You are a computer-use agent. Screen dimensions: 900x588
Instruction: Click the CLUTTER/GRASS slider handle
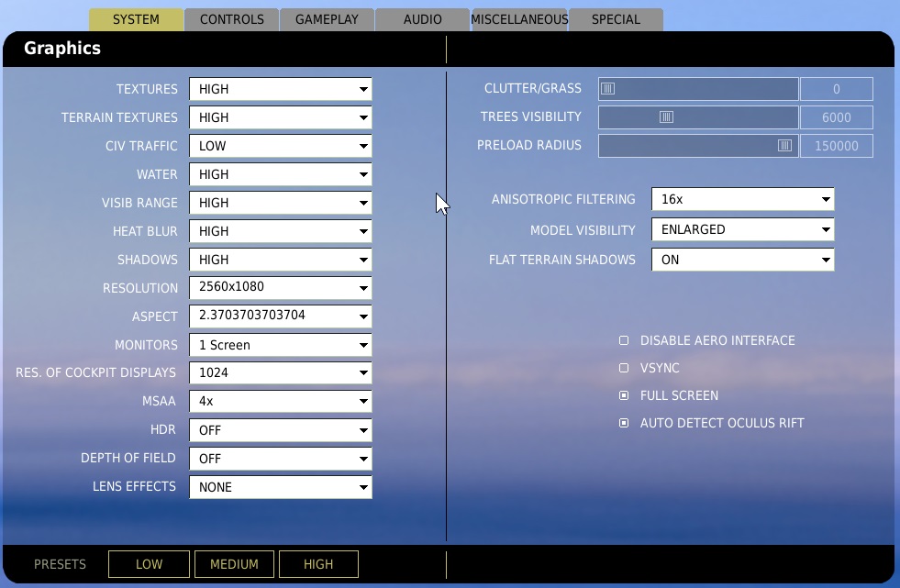coord(608,88)
